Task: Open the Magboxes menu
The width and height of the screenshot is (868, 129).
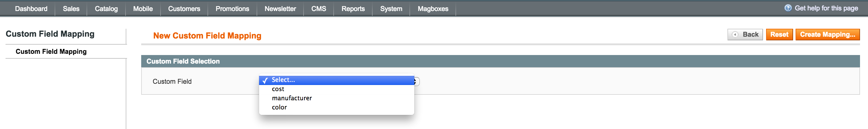Action: pyautogui.click(x=433, y=9)
